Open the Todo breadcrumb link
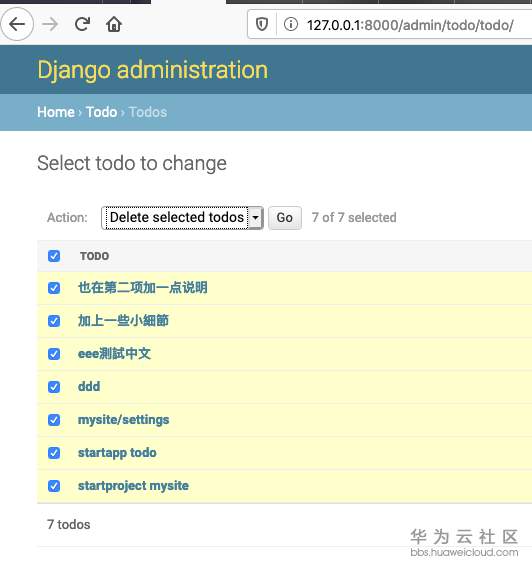532x567 pixels. (101, 112)
